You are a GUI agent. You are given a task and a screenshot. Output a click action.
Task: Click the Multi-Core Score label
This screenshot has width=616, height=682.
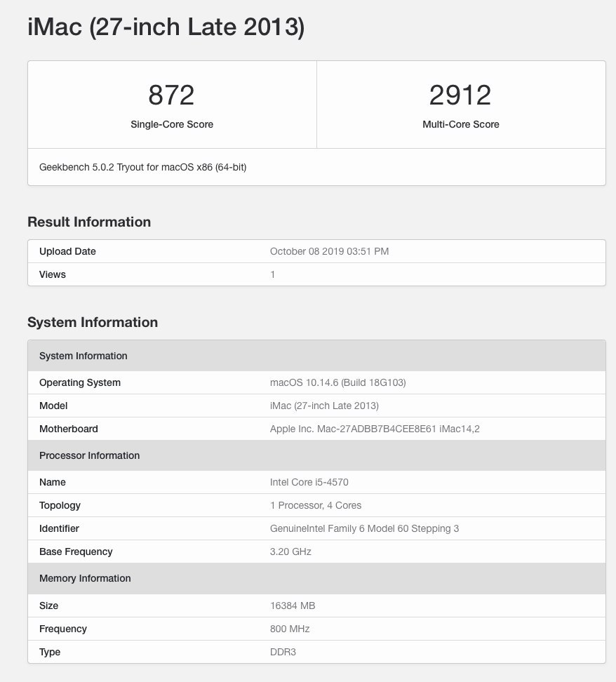461,124
